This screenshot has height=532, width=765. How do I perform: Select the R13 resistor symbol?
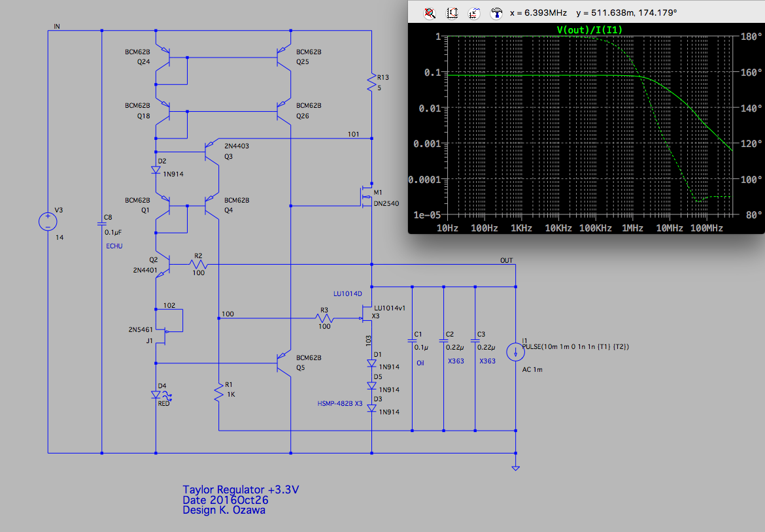pyautogui.click(x=371, y=82)
